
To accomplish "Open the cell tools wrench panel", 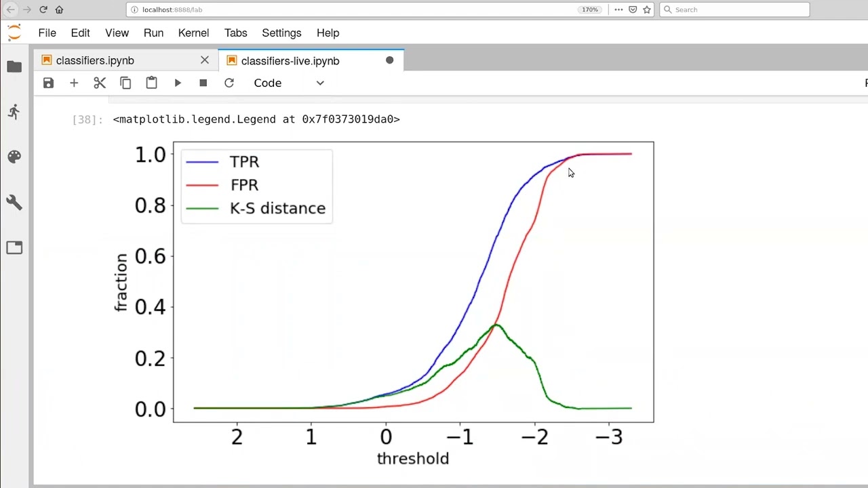I will click(x=14, y=202).
